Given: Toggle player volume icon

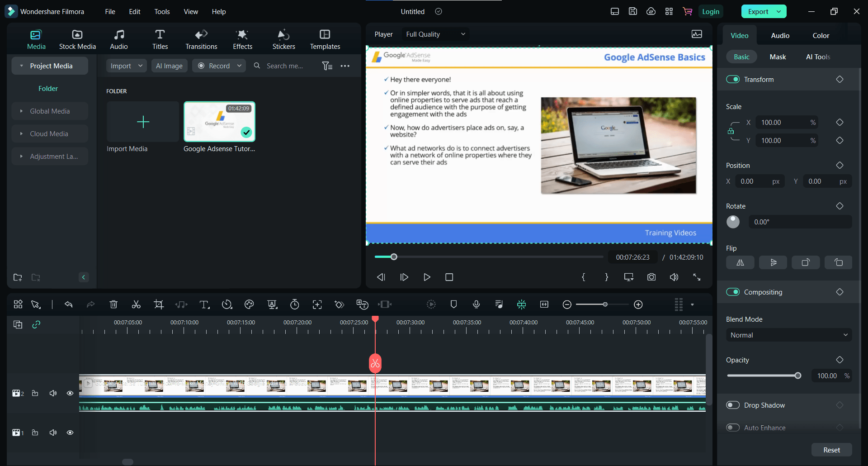Looking at the screenshot, I should (x=674, y=277).
